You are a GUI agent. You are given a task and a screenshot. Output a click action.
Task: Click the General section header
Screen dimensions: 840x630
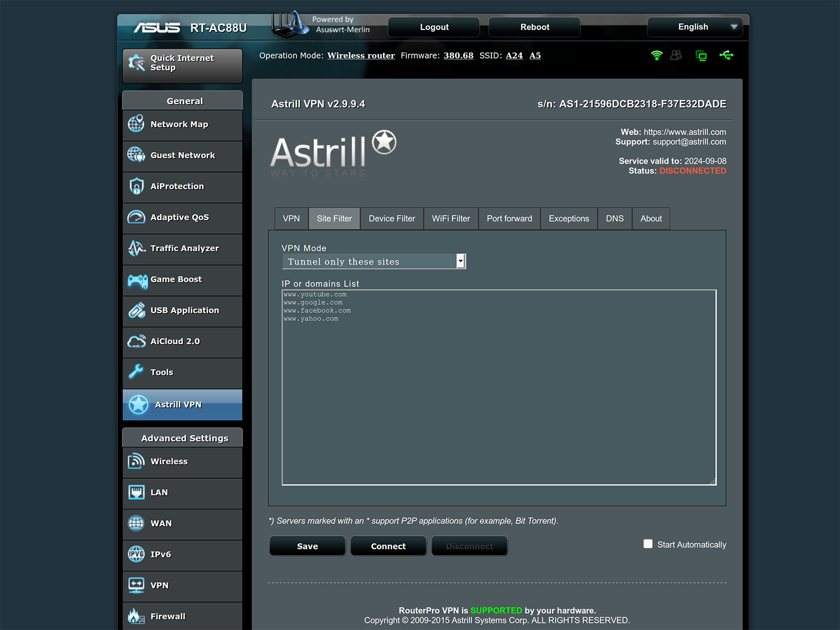(x=183, y=100)
